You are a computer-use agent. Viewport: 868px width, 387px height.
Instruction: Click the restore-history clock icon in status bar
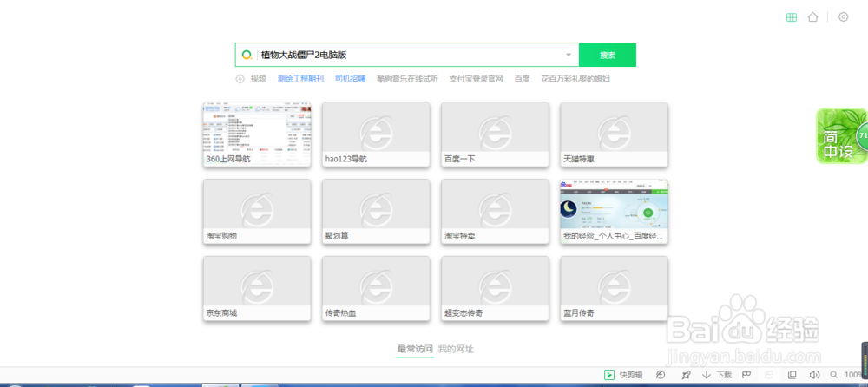(660, 375)
